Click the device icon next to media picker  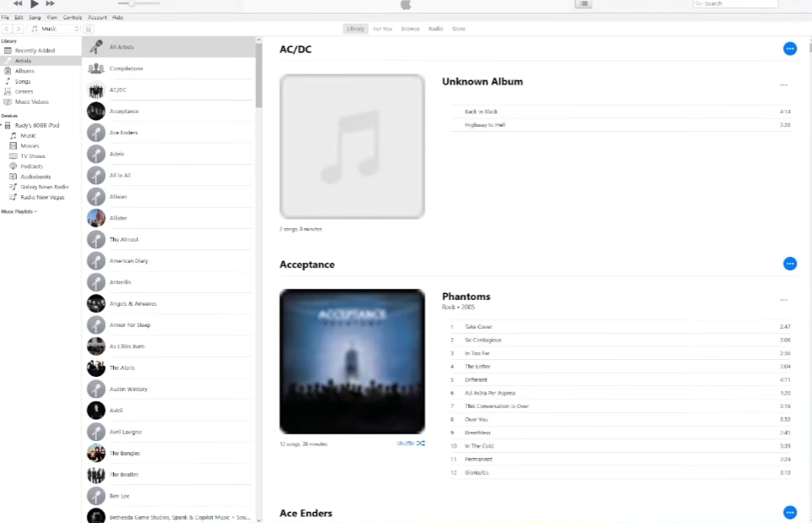click(x=89, y=29)
